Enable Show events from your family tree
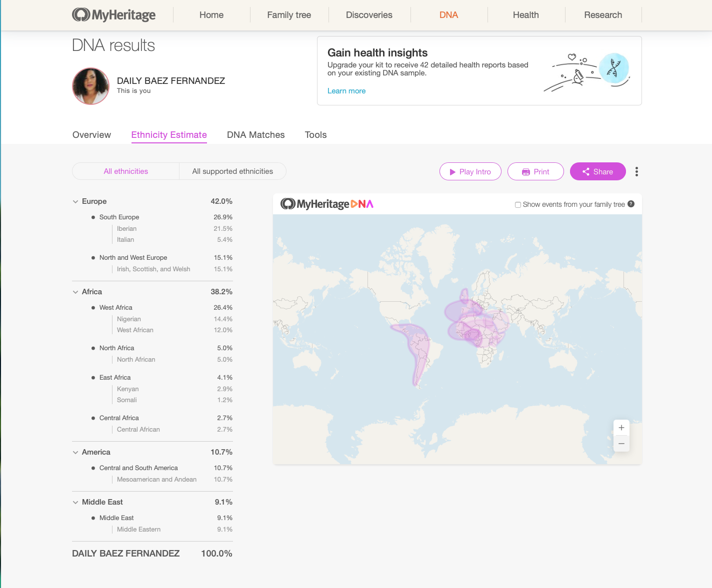712x588 pixels. (x=518, y=204)
